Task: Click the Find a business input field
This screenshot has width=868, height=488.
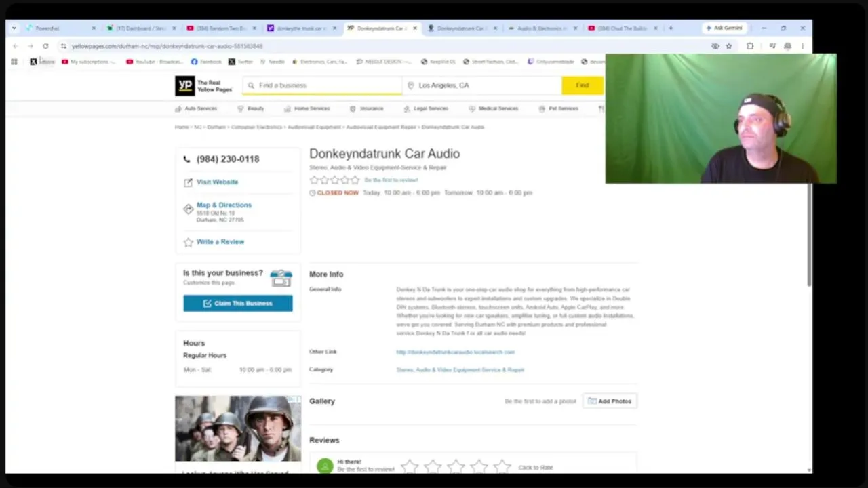Action: [322, 85]
